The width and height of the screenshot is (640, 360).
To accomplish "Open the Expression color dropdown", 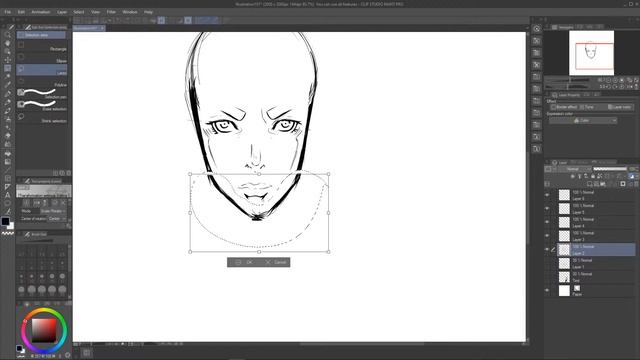I will (x=583, y=120).
